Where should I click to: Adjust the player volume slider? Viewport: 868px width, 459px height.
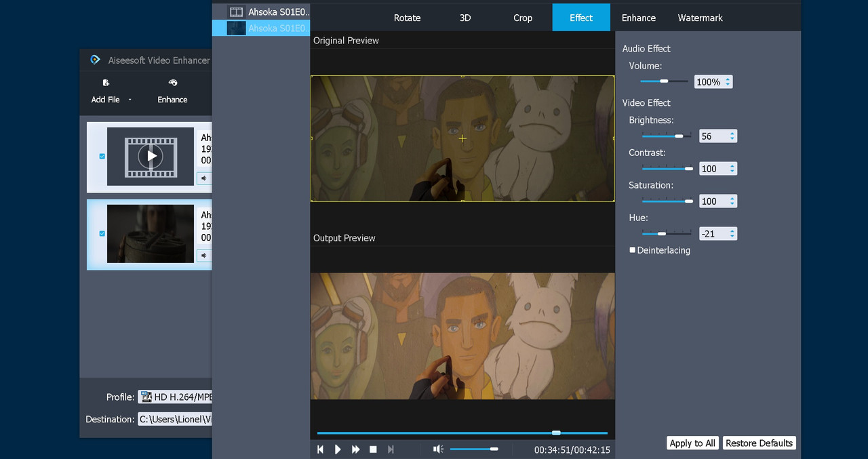(x=474, y=449)
